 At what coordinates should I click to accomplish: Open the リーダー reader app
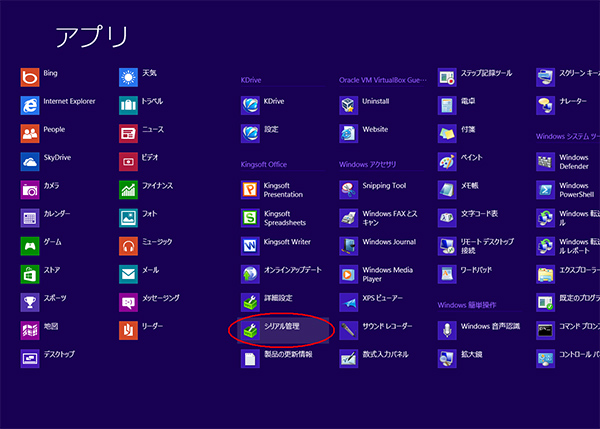(x=129, y=330)
